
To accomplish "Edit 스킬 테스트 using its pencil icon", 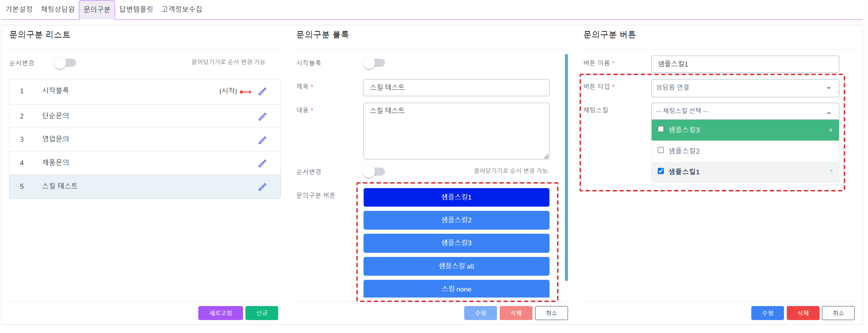I will click(x=262, y=187).
